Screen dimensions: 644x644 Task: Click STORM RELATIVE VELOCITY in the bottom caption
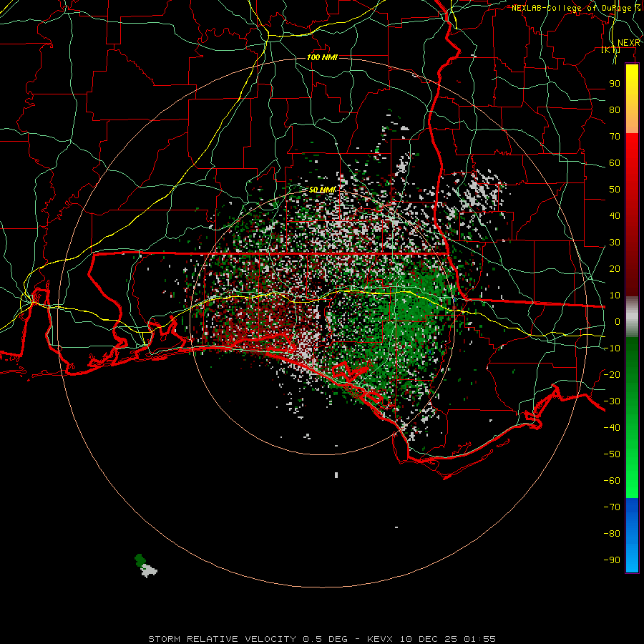222,639
